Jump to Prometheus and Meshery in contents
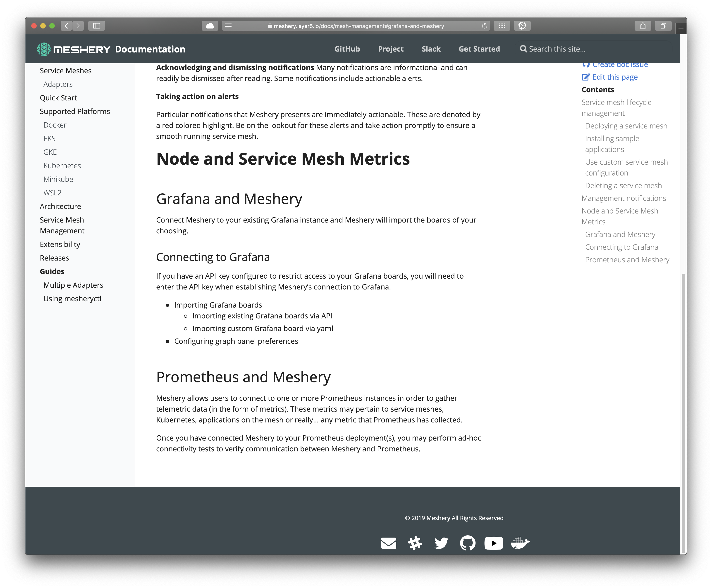712x588 pixels. pos(627,259)
